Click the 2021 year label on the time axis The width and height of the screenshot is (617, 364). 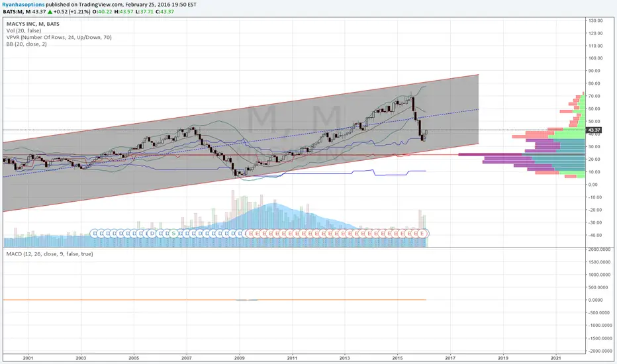[x=556, y=358]
